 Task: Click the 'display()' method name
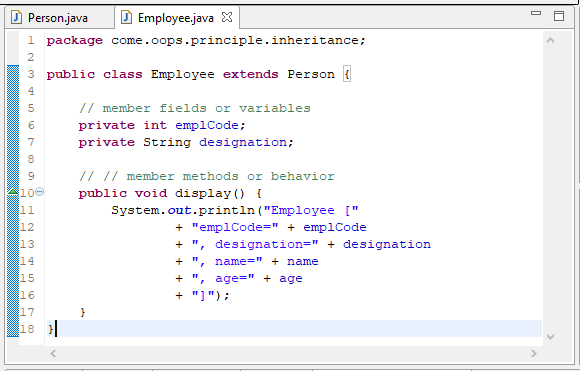tap(210, 193)
